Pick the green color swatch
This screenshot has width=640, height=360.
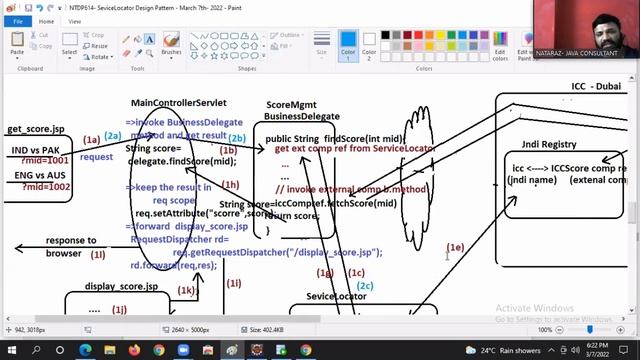click(x=451, y=35)
